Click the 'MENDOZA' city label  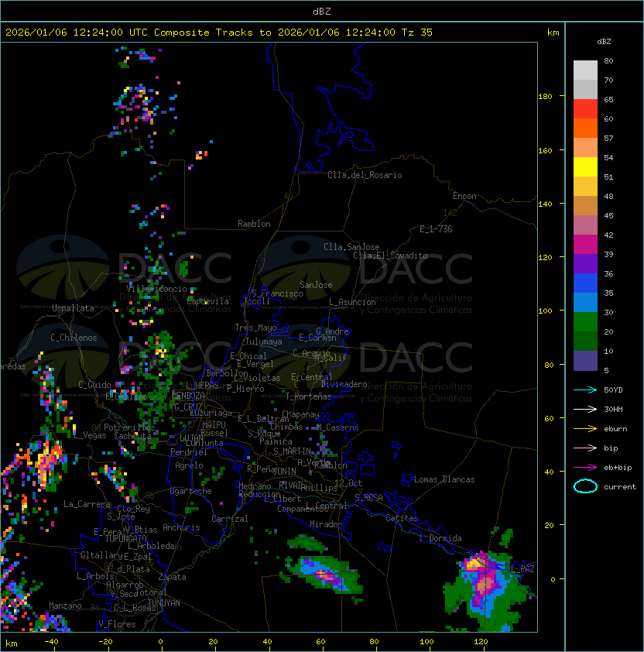[x=188, y=396]
